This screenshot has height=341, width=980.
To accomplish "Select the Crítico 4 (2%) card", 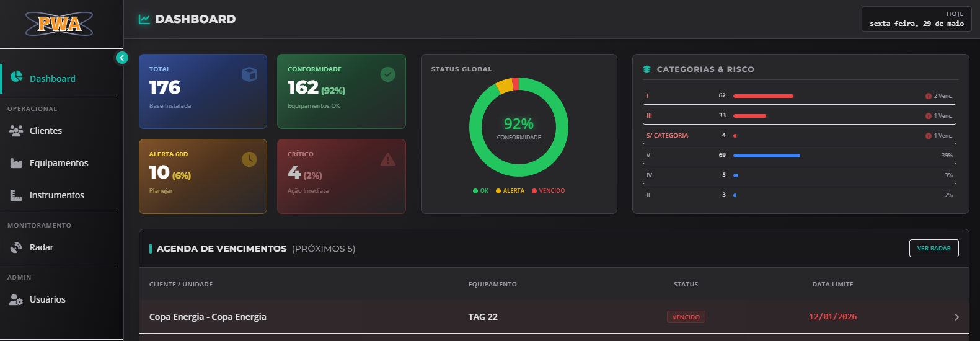I will 342,176.
